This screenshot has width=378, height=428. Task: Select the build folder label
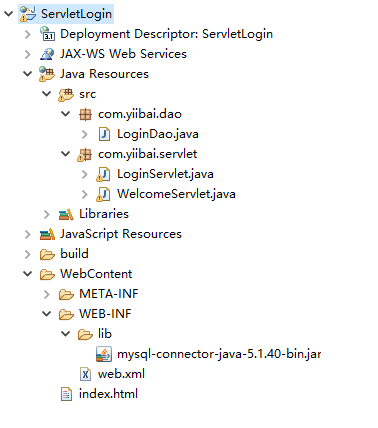(75, 254)
